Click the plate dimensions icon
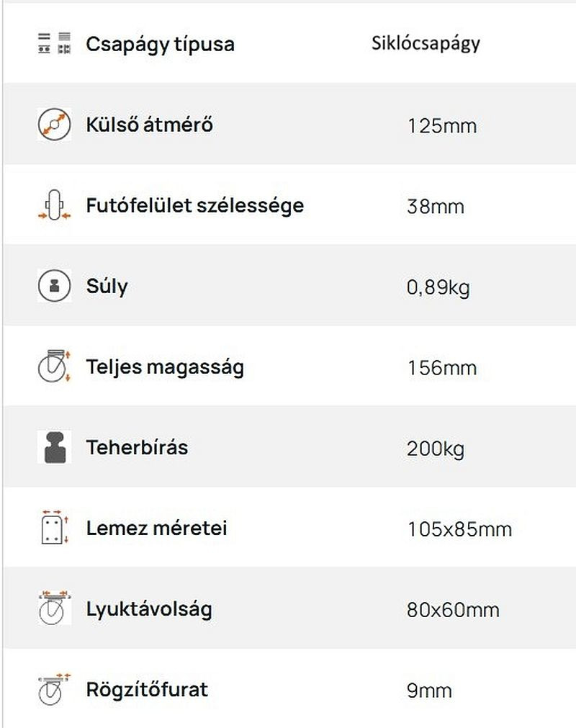 click(55, 529)
